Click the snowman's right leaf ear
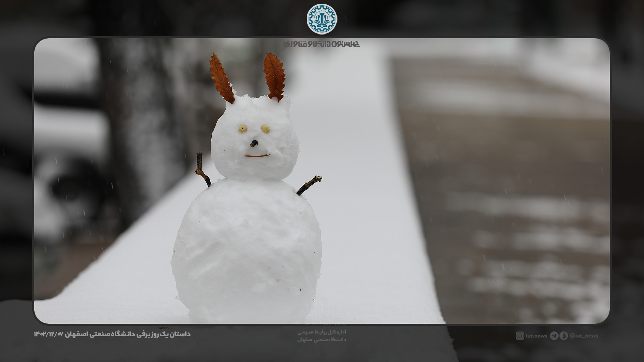The height and width of the screenshot is (362, 644). coord(275,76)
